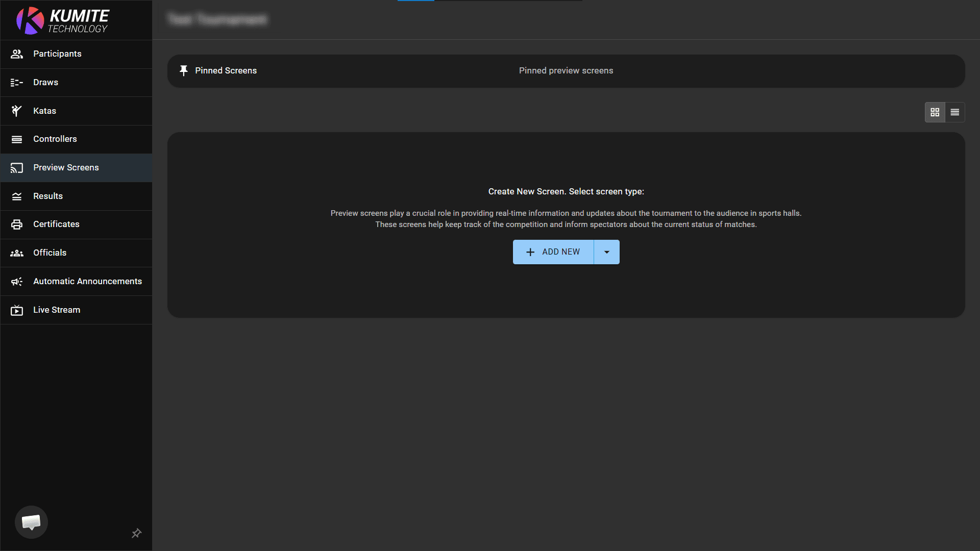Click the Certificates printer icon
Viewport: 980px width, 551px height.
[17, 224]
